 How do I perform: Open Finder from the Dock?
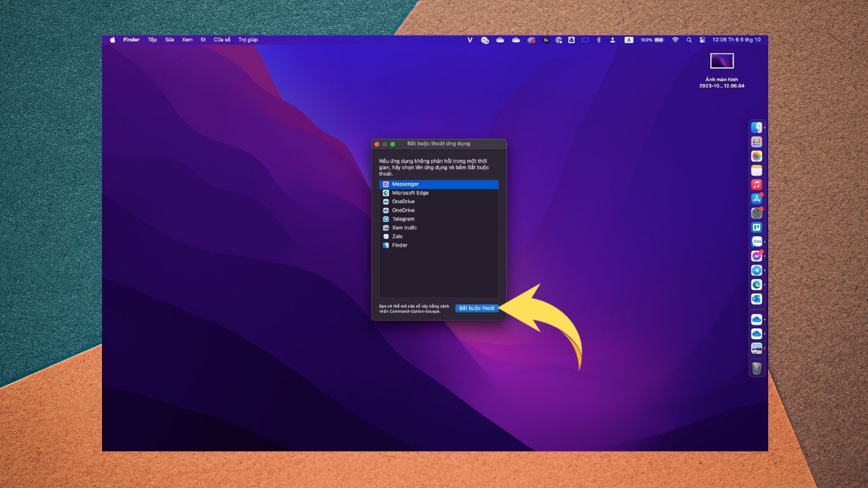(757, 128)
